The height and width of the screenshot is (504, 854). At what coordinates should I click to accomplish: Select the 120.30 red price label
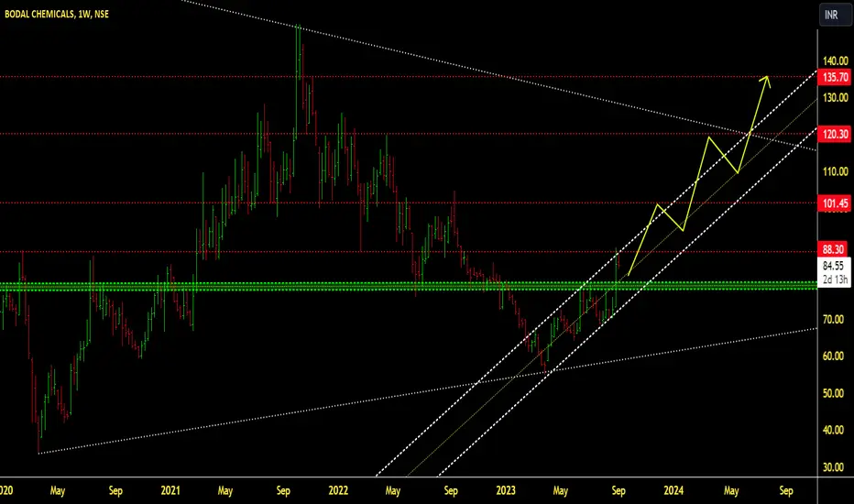pyautogui.click(x=835, y=134)
